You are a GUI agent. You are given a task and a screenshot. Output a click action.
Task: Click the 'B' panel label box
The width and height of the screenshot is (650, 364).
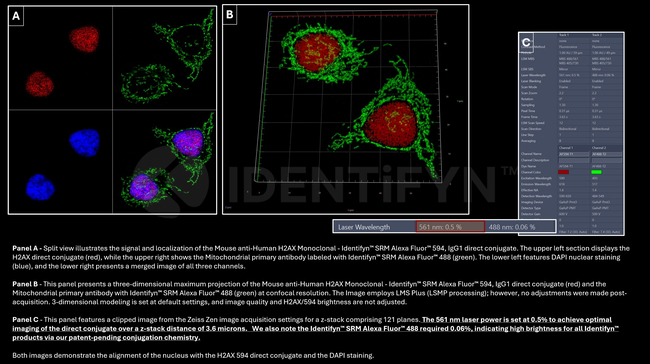(x=230, y=15)
